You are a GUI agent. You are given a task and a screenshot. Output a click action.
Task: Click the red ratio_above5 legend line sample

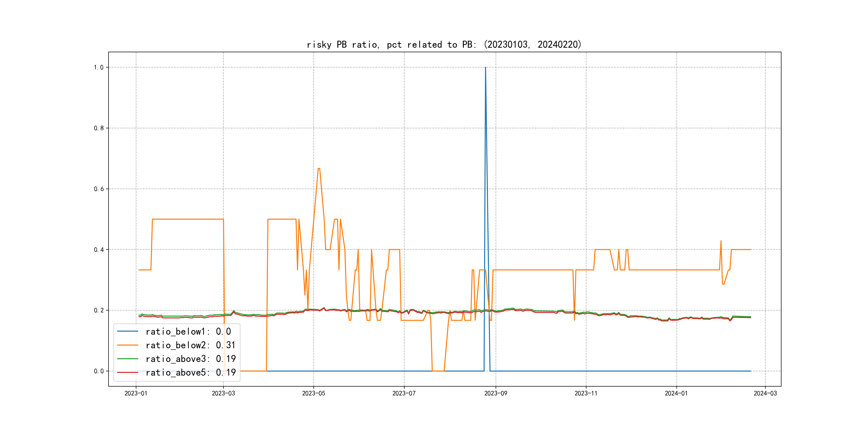click(127, 372)
